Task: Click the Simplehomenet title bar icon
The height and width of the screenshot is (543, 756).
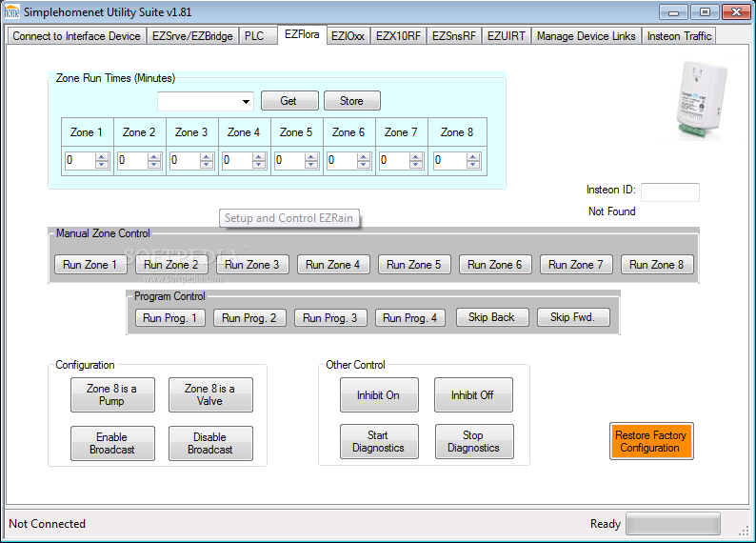Action: [x=11, y=12]
